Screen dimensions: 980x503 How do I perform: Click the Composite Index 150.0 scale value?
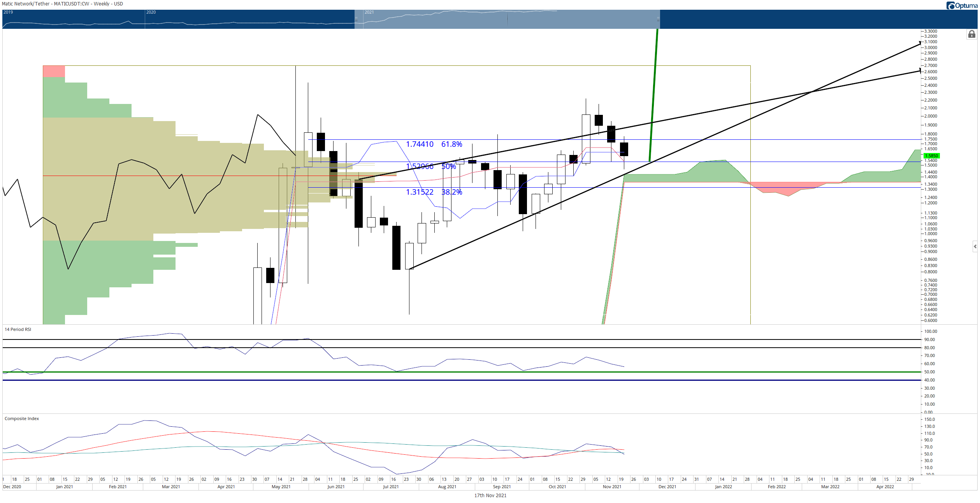tap(930, 419)
